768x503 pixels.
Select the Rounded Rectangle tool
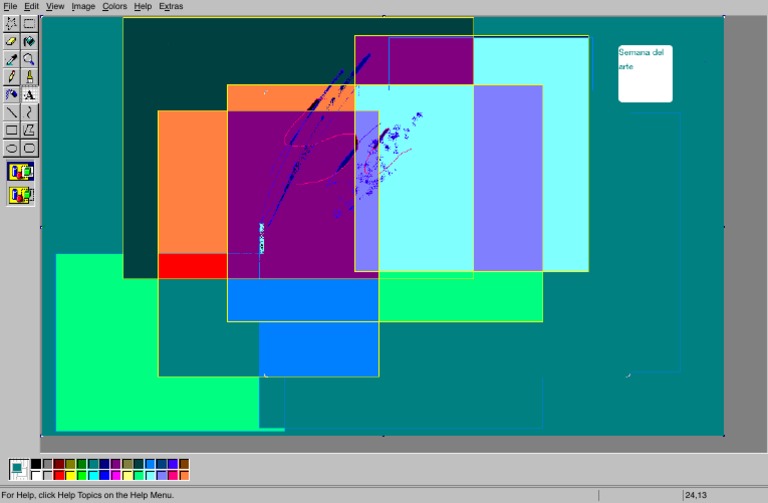click(x=29, y=148)
